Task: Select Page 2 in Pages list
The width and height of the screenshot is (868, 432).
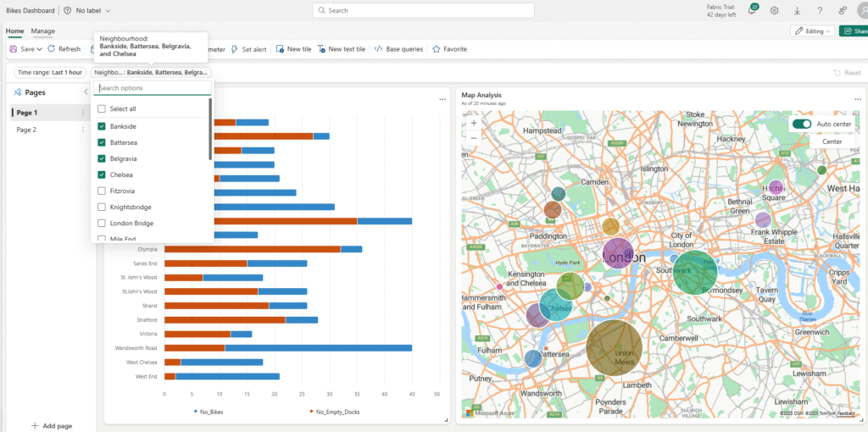Action: pyautogui.click(x=26, y=130)
